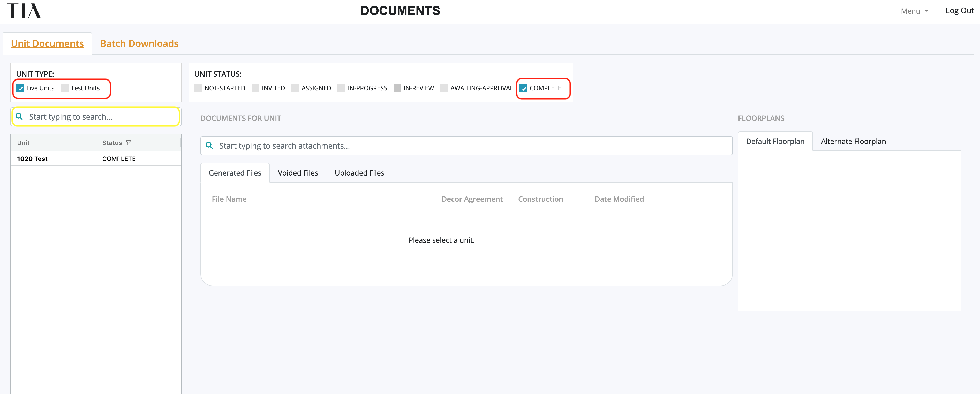This screenshot has width=980, height=394.
Task: Click the Date Modified column header
Action: click(x=619, y=199)
